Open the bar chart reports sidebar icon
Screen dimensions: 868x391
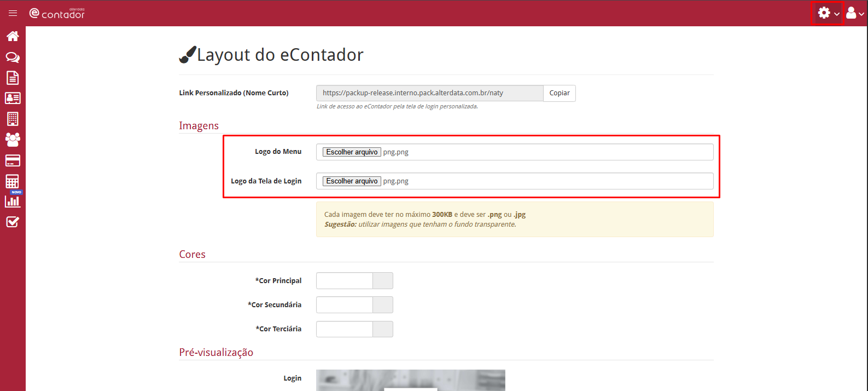pyautogui.click(x=13, y=201)
